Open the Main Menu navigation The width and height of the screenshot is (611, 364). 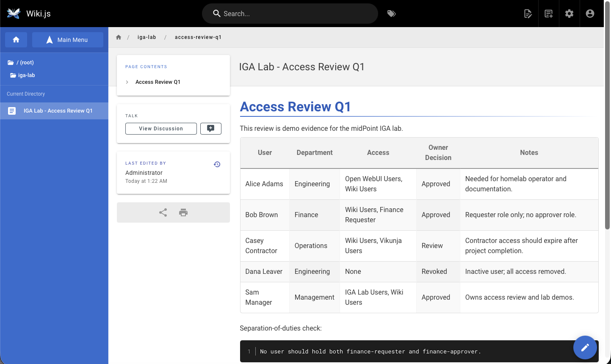click(x=68, y=40)
